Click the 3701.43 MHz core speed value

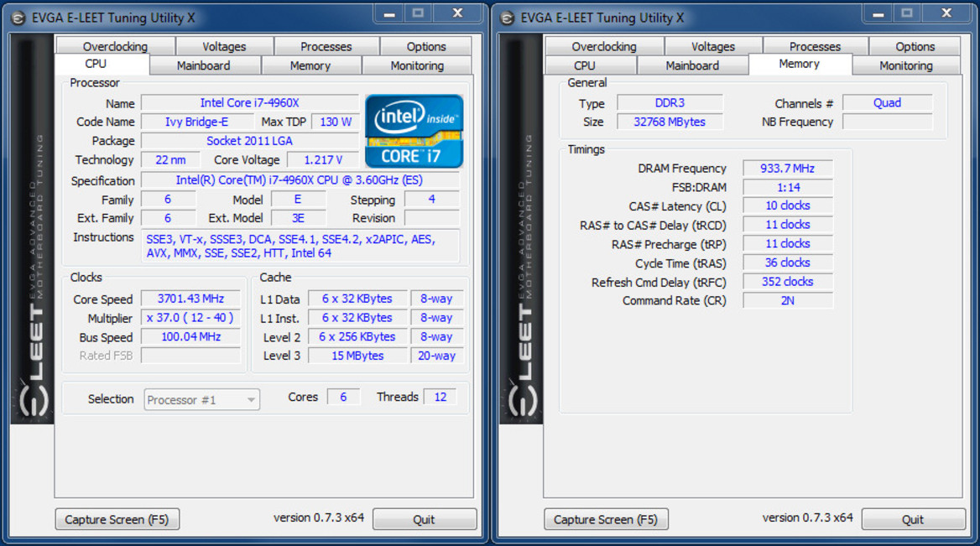pos(190,299)
